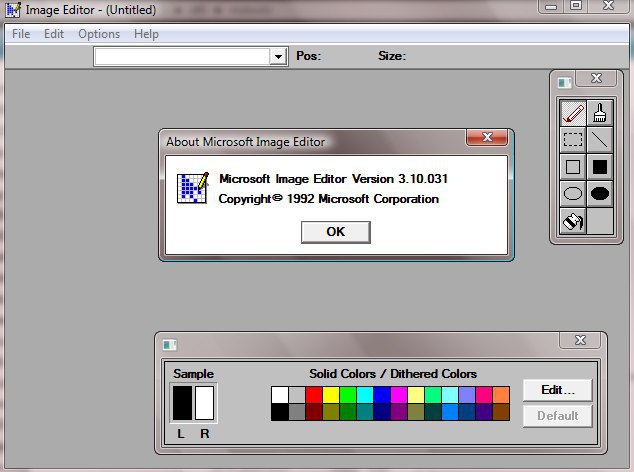Choose the paint bucket fill tool
Screen dimensions: 634x472
573,221
